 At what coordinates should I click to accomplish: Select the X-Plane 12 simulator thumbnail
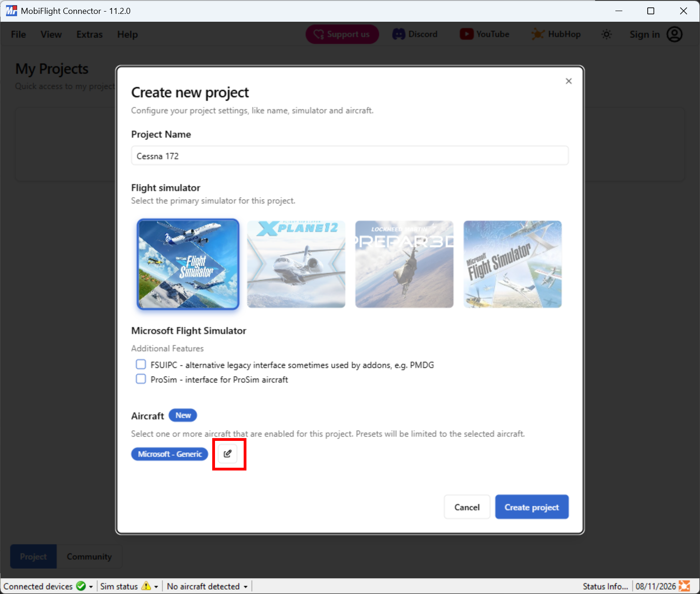[x=296, y=264]
